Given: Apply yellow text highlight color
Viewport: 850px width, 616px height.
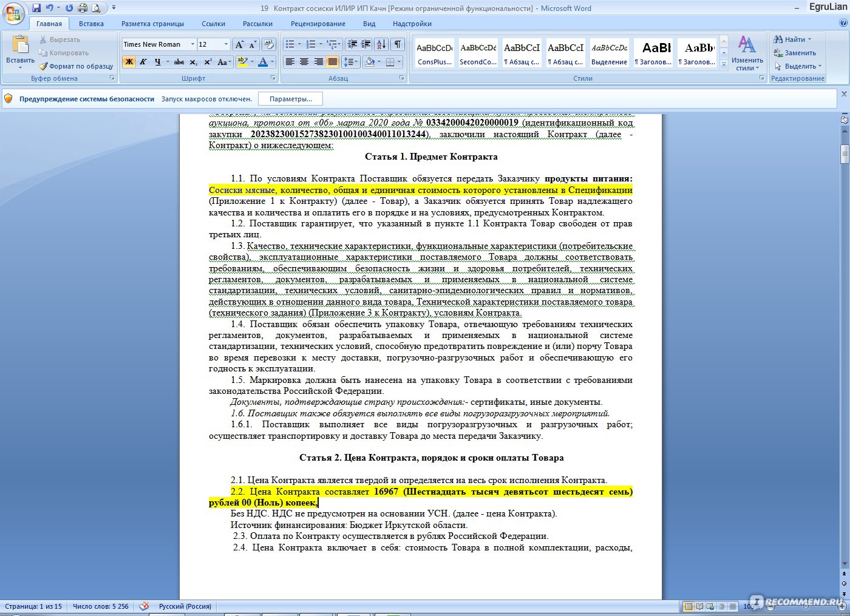Looking at the screenshot, I should 242,62.
